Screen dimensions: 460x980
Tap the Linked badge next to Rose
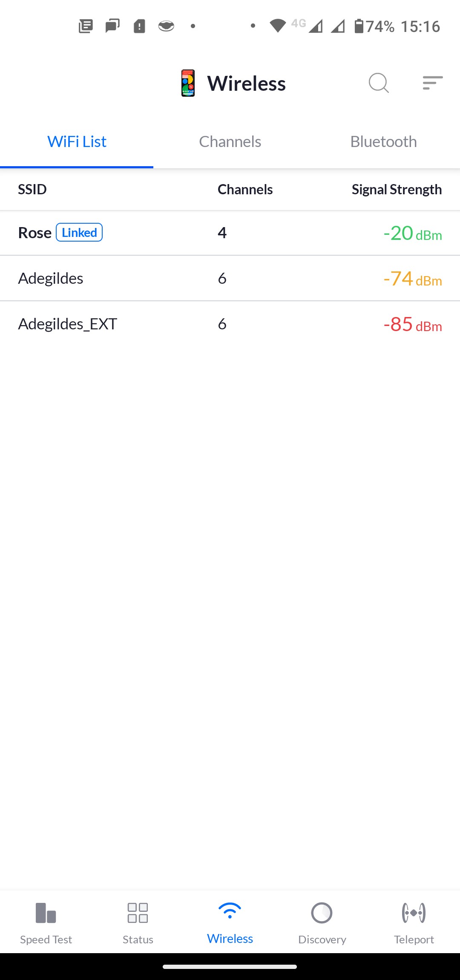[x=79, y=233]
